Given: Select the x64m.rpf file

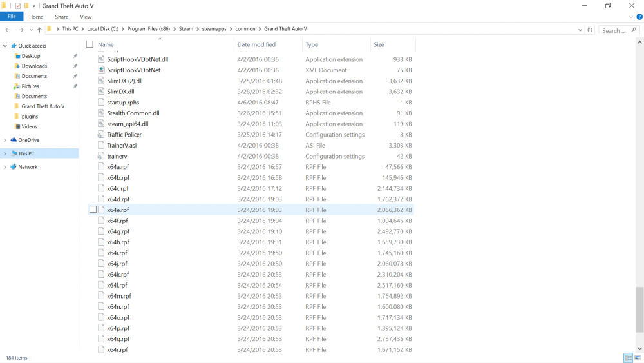Looking at the screenshot, I should [119, 296].
